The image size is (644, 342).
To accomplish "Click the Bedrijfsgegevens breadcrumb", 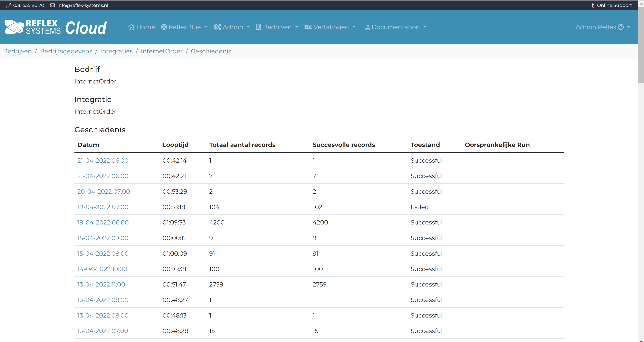I will 66,51.
